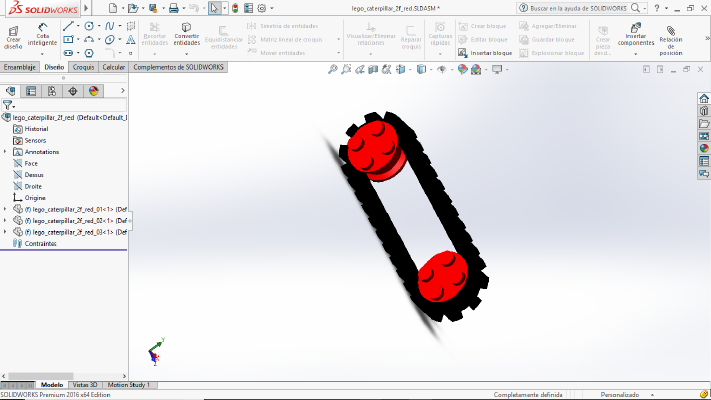This screenshot has width=711, height=400.
Task: Click Section View icon
Action: point(373,69)
